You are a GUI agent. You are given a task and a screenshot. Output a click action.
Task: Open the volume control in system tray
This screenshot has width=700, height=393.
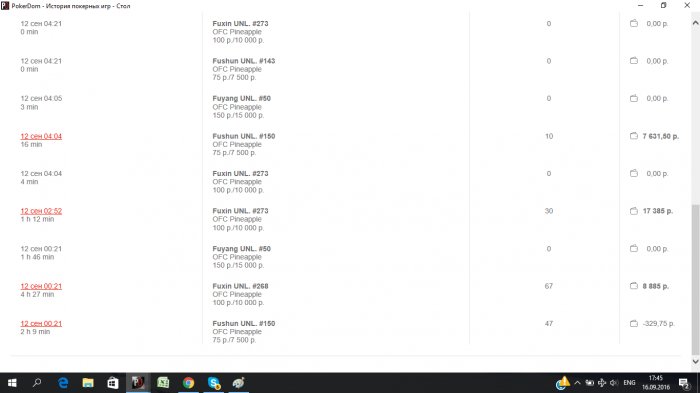pyautogui.click(x=614, y=383)
